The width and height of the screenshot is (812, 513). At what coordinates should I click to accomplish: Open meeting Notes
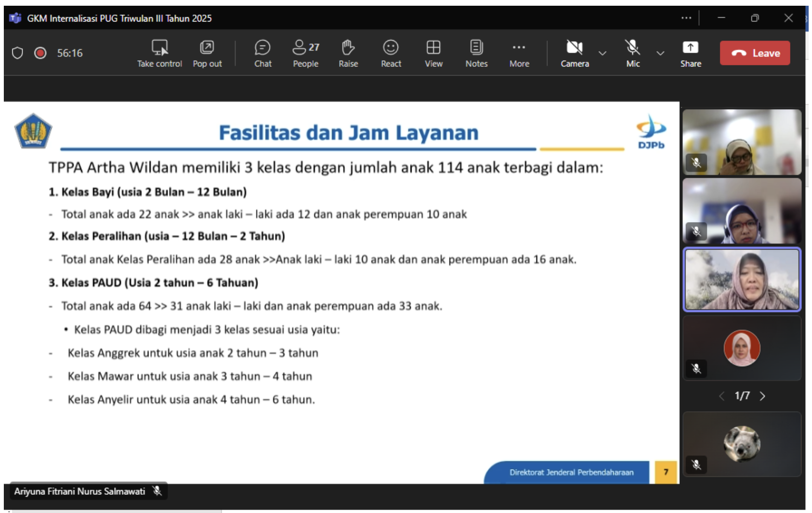pyautogui.click(x=476, y=53)
